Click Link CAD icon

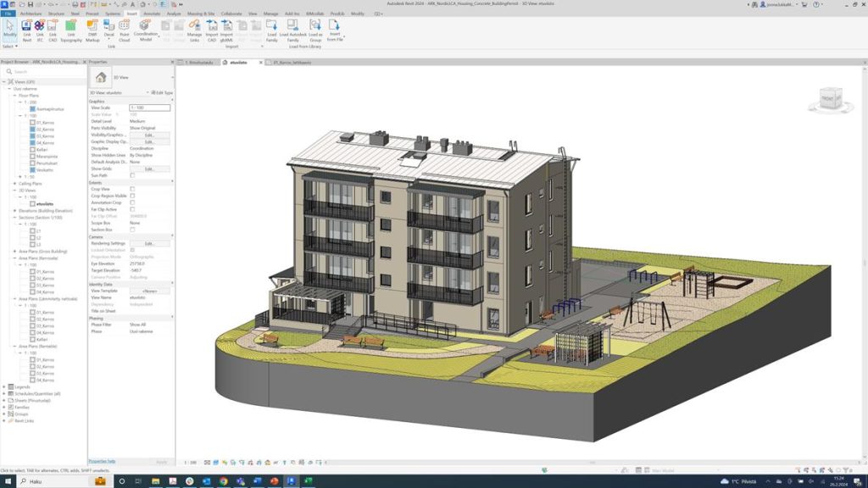(53, 30)
